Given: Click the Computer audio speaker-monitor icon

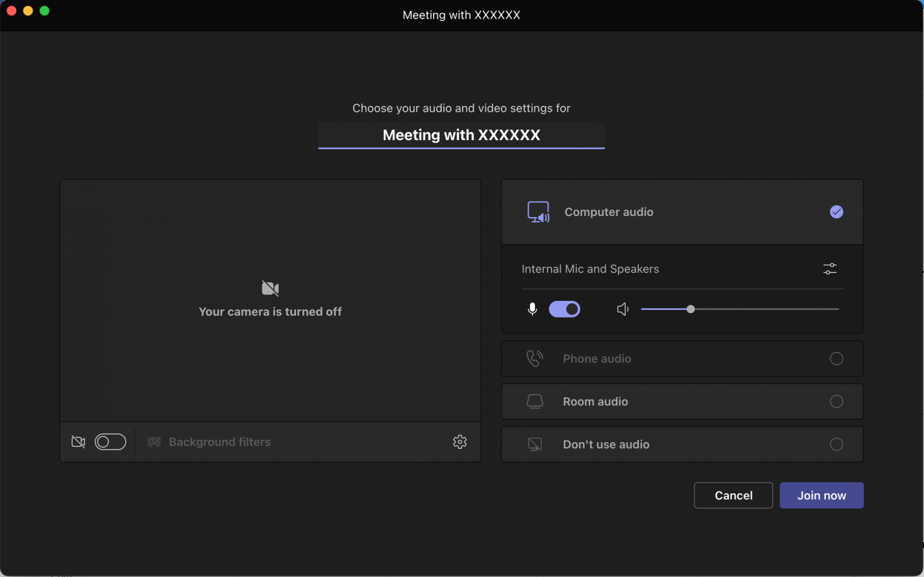Looking at the screenshot, I should (538, 212).
